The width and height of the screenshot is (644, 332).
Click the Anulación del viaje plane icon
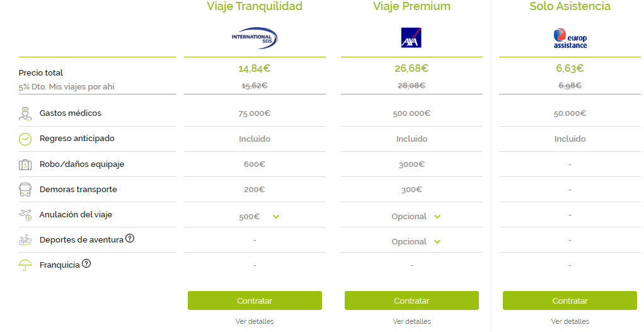(25, 215)
